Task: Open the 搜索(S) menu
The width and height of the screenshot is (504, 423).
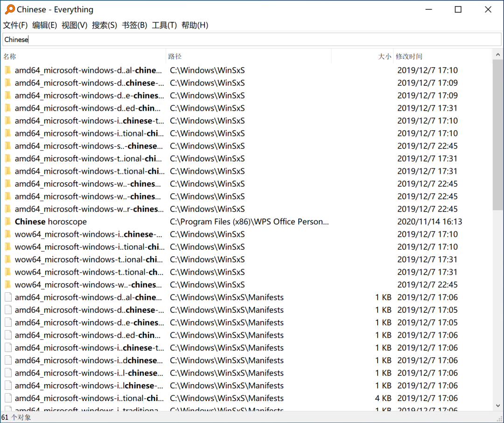Action: (x=105, y=25)
